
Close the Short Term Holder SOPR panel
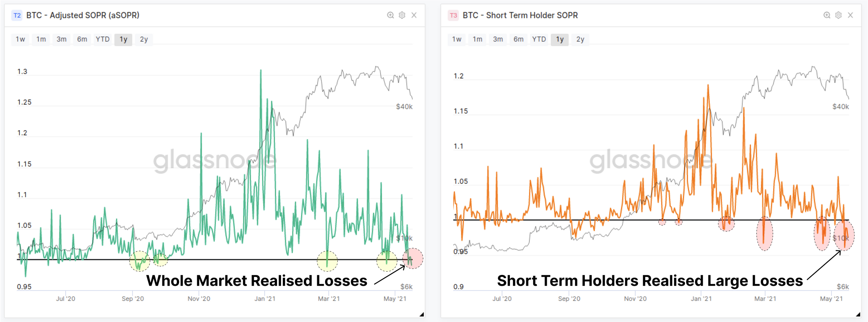coord(851,15)
